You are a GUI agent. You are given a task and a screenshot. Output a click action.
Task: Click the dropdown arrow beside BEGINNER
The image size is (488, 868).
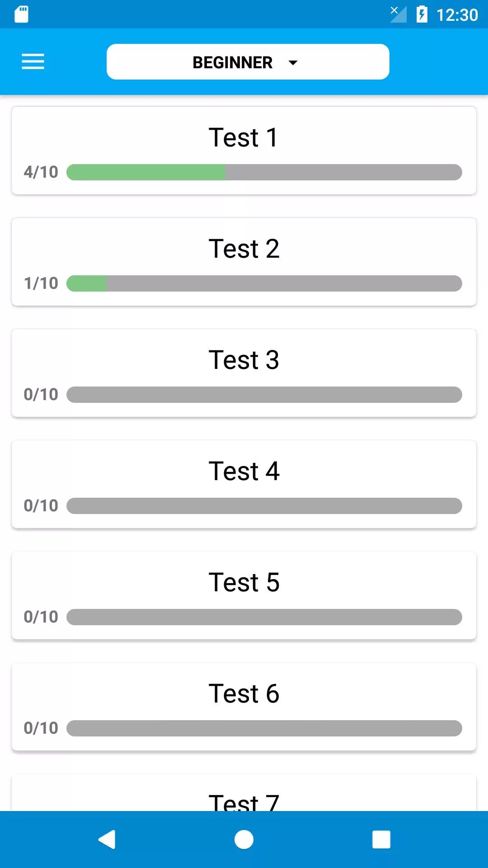(x=293, y=62)
